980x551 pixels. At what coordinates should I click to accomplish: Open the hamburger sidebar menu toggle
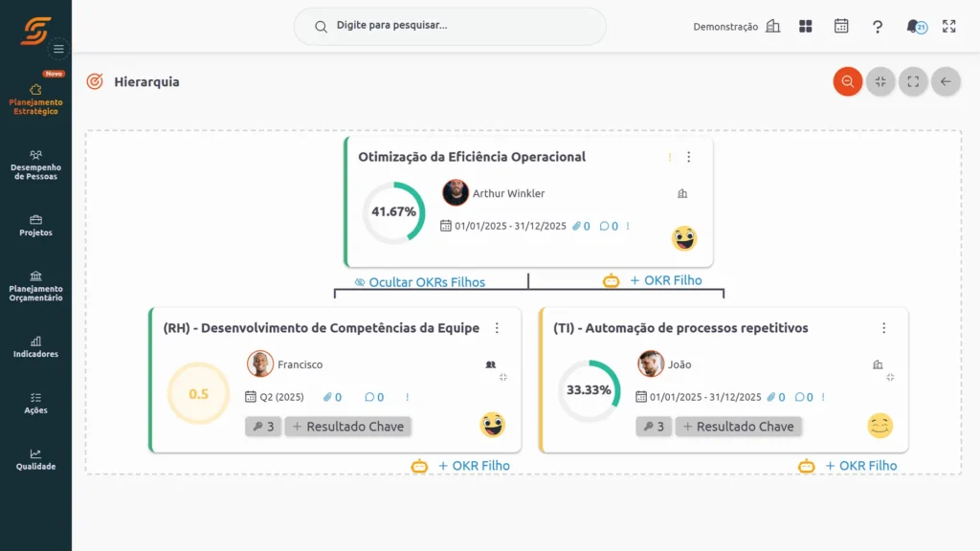58,49
